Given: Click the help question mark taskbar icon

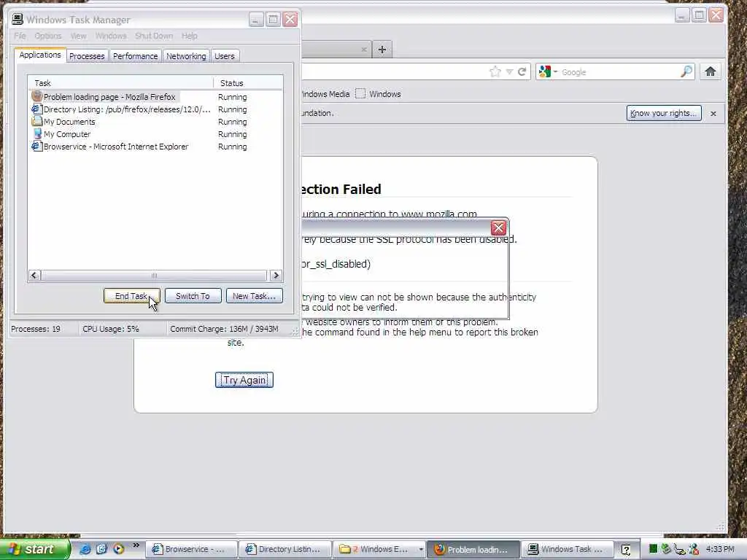Looking at the screenshot, I should click(x=626, y=550).
